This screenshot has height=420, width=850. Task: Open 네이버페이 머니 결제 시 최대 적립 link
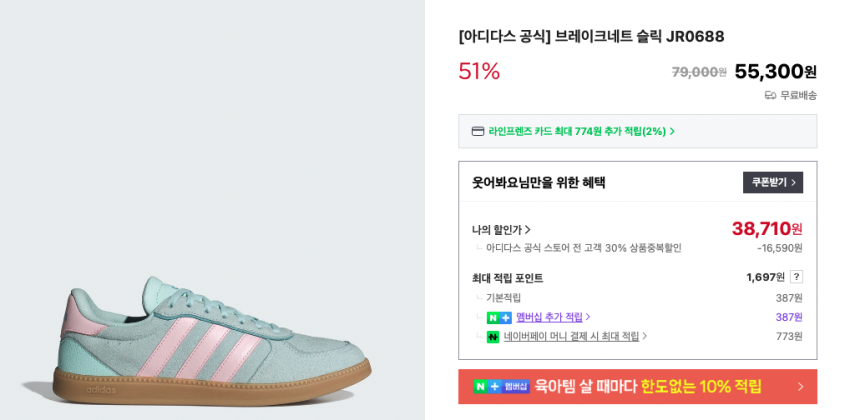pos(575,337)
